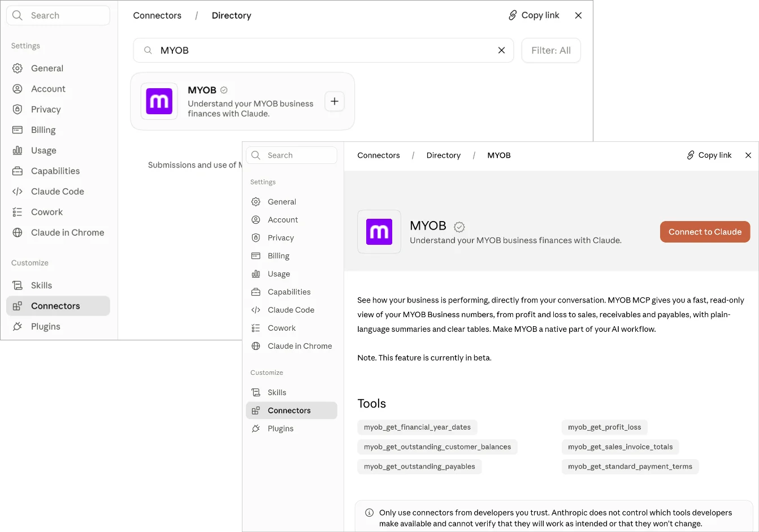Screen dimensions: 759x532
Task: Click info icon in trust warning notice
Action: tap(369, 513)
